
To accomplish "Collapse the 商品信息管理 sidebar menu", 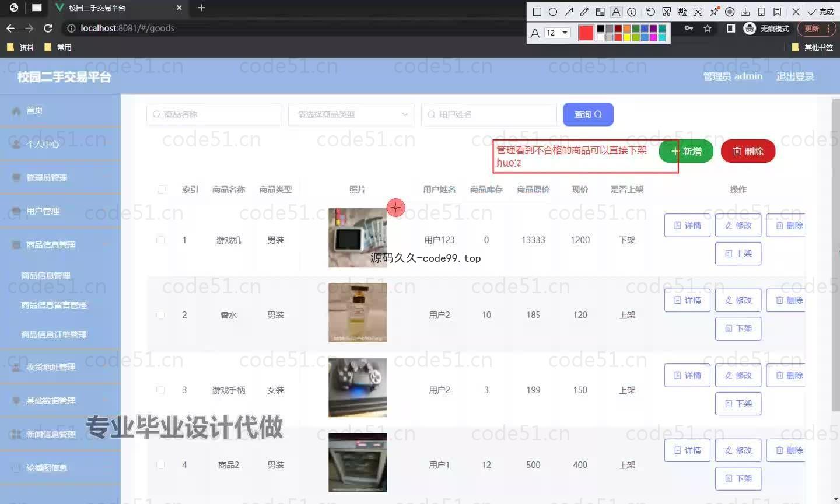I will coord(60,245).
